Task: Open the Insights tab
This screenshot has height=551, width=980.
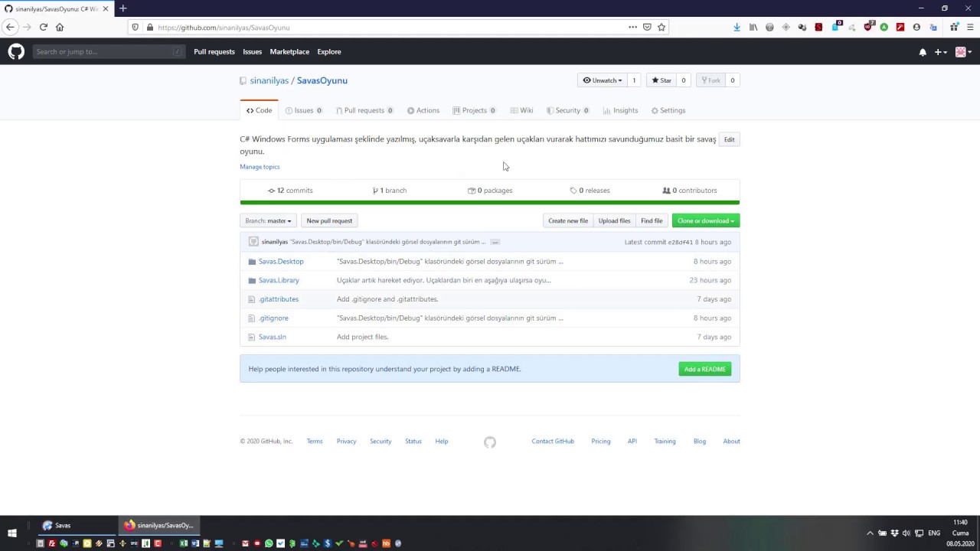Action: coord(620,110)
